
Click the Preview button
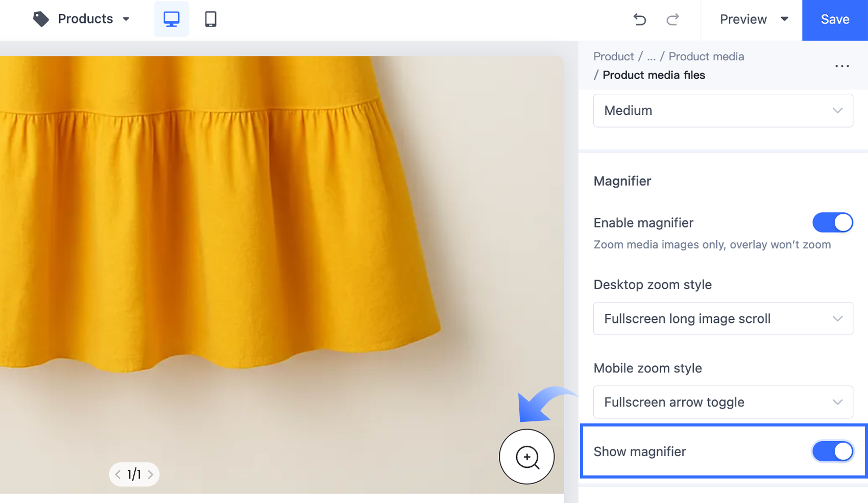[x=743, y=19]
